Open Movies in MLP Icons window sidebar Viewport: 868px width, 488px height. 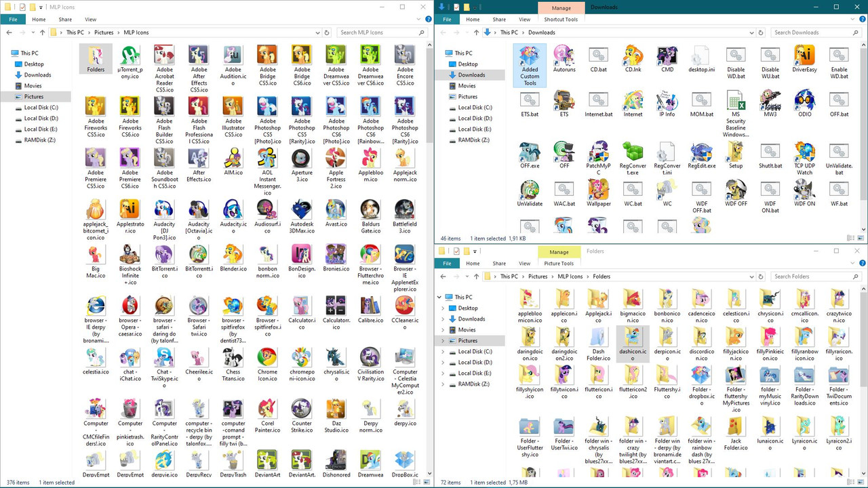coord(33,85)
